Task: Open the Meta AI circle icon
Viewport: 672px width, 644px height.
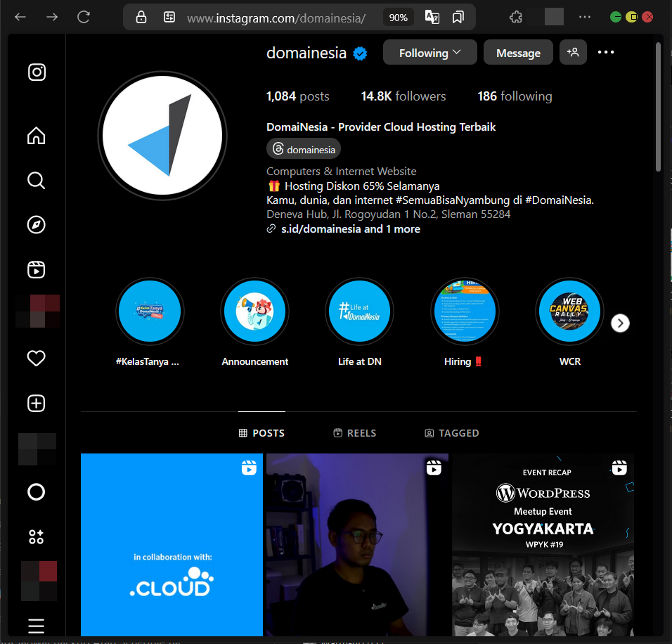Action: point(37,492)
